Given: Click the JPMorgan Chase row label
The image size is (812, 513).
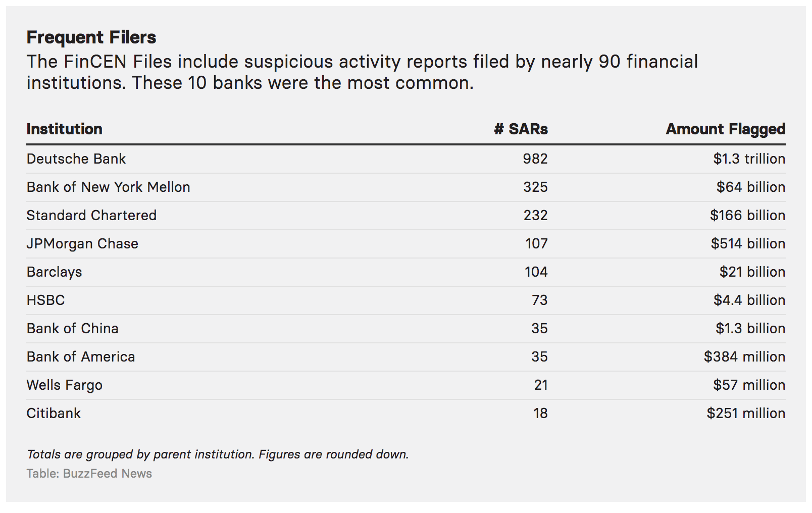Looking at the screenshot, I should (82, 244).
